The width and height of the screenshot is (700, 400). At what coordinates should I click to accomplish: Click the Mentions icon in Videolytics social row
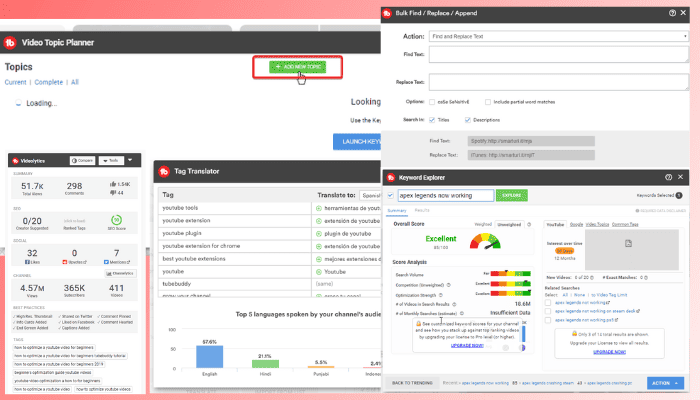point(106,262)
